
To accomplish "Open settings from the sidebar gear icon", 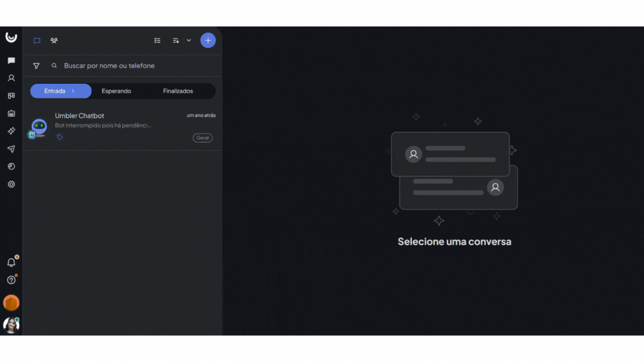I will tap(11, 184).
